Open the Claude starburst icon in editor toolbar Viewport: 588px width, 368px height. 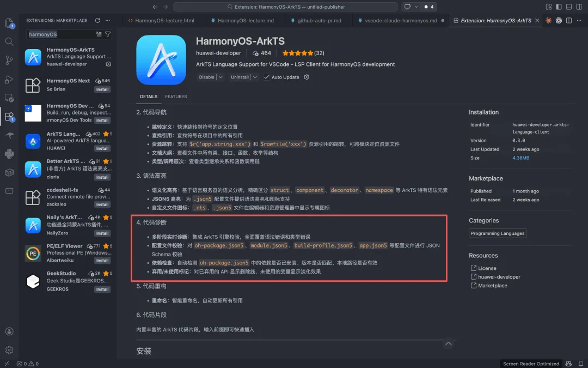coord(549,20)
